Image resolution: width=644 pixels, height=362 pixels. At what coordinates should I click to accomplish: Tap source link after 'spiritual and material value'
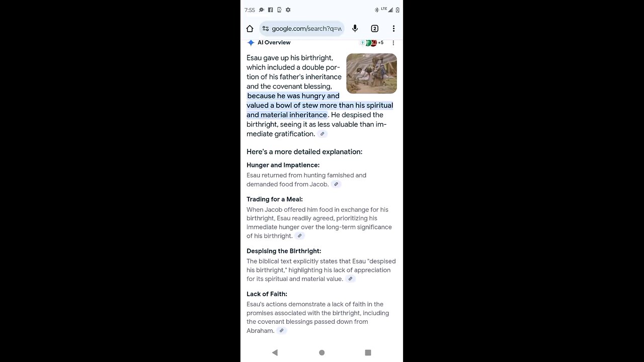(x=350, y=279)
